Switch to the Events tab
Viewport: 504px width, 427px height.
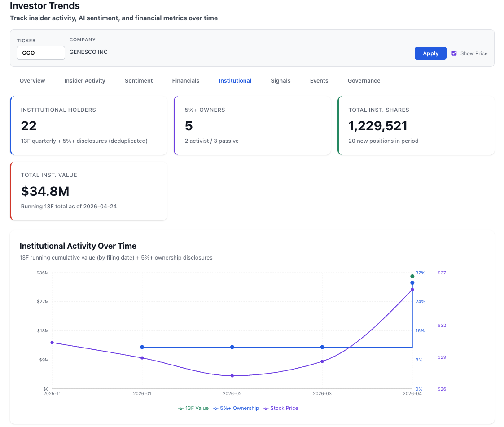pyautogui.click(x=319, y=81)
